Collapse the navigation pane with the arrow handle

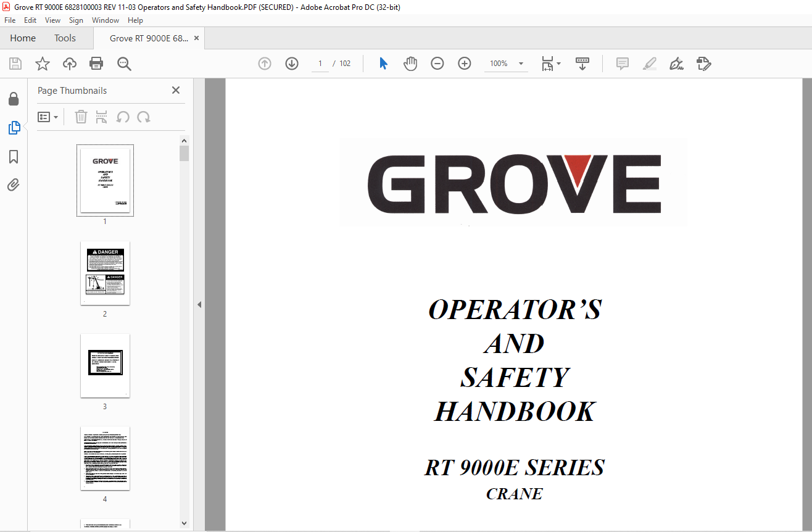pos(199,305)
